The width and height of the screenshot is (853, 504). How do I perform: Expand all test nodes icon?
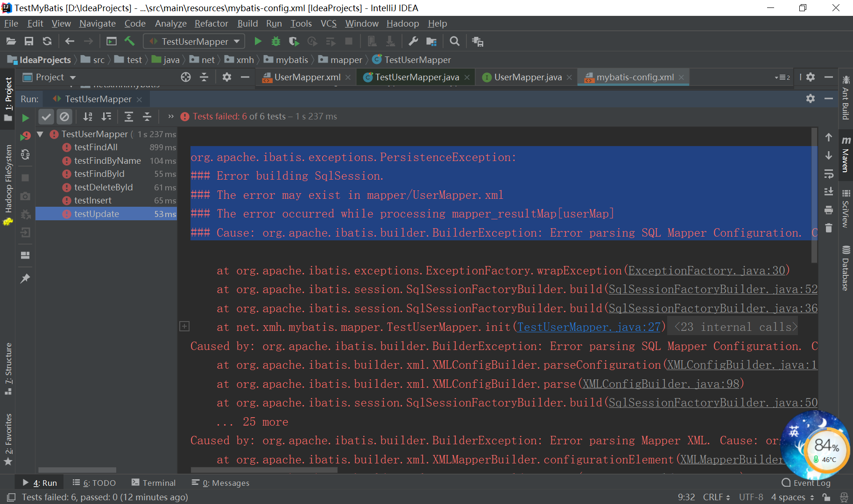click(129, 117)
